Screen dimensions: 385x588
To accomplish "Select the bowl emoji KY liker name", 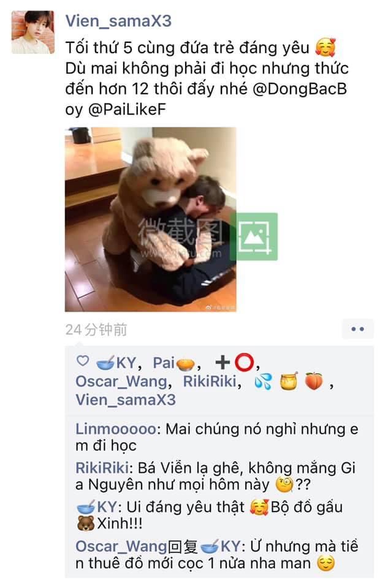I will point(116,363).
